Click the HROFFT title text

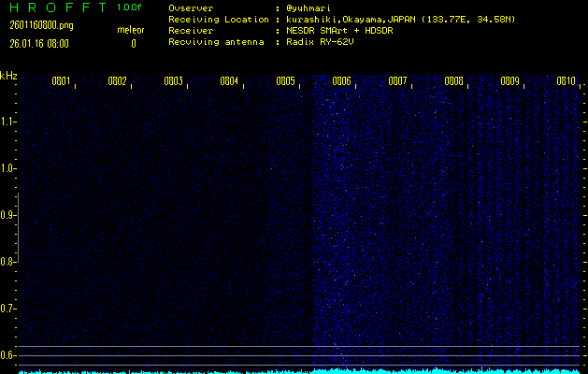point(59,7)
